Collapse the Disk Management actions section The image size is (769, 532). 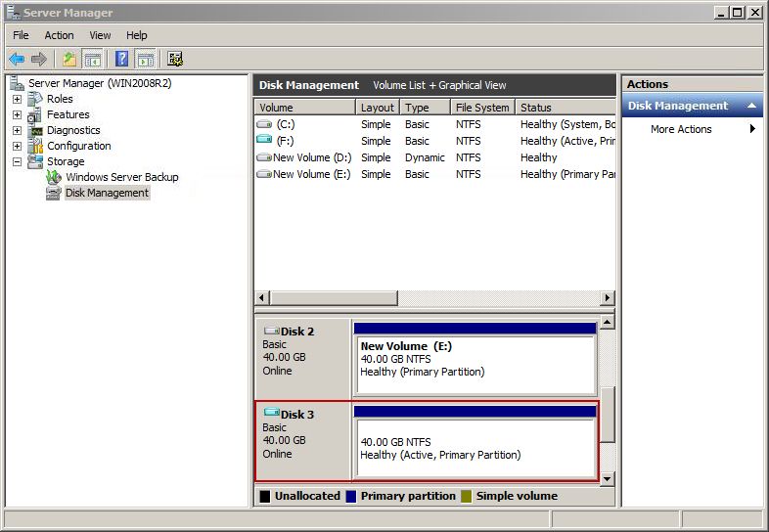(751, 106)
